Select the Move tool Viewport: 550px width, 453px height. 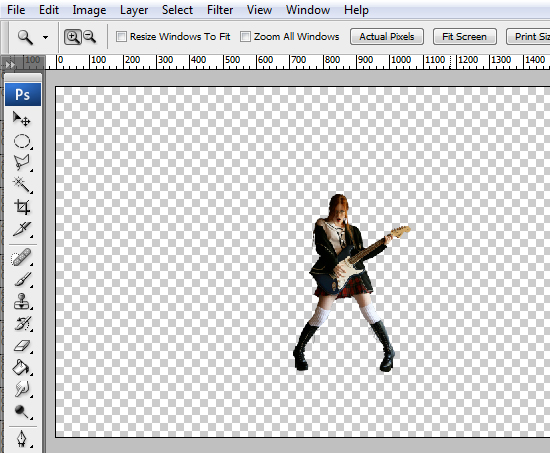(x=22, y=119)
